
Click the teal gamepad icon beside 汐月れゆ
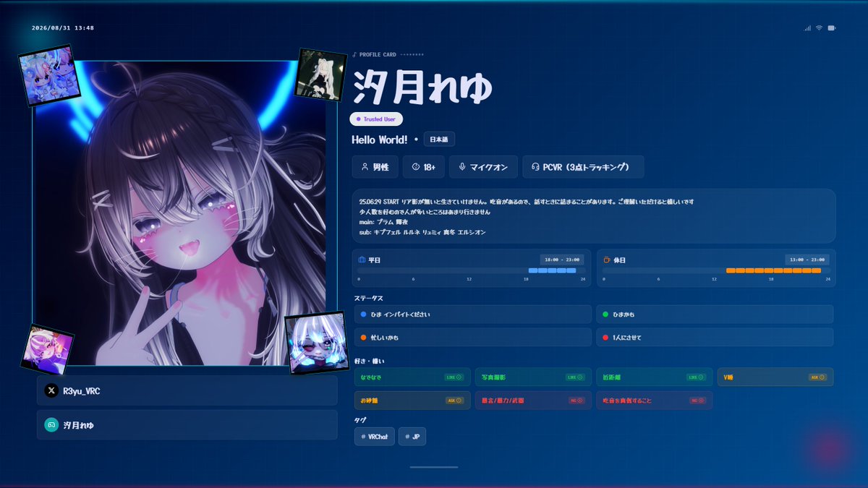coord(51,425)
